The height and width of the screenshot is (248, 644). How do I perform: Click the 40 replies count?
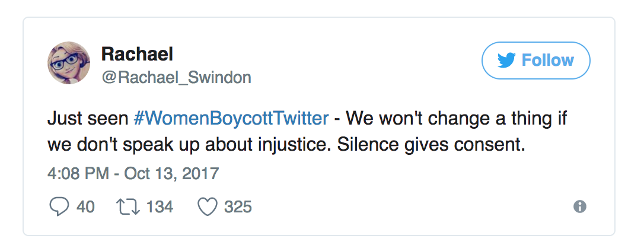86,206
